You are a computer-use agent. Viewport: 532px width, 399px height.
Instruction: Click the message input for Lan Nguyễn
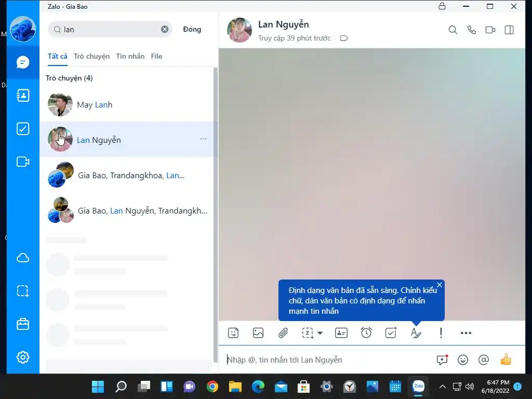[327, 360]
